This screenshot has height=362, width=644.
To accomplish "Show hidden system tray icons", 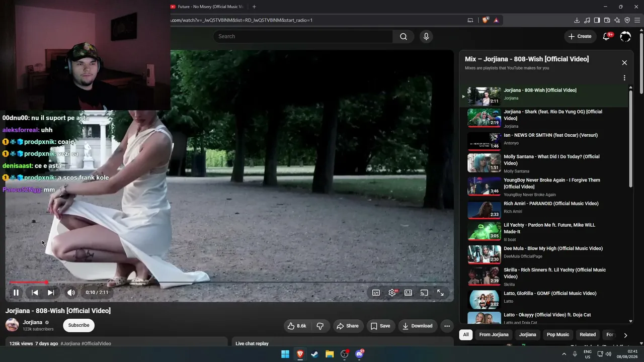I will [564, 354].
